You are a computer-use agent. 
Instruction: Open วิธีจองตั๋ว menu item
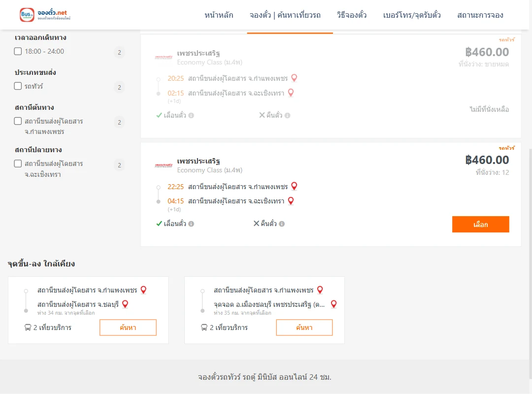click(352, 15)
